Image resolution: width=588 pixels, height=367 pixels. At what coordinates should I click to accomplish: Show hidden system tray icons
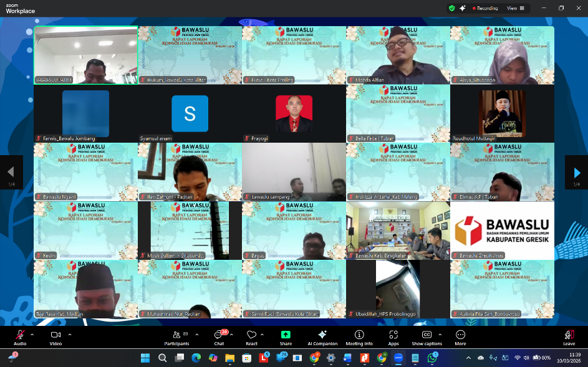468,358
